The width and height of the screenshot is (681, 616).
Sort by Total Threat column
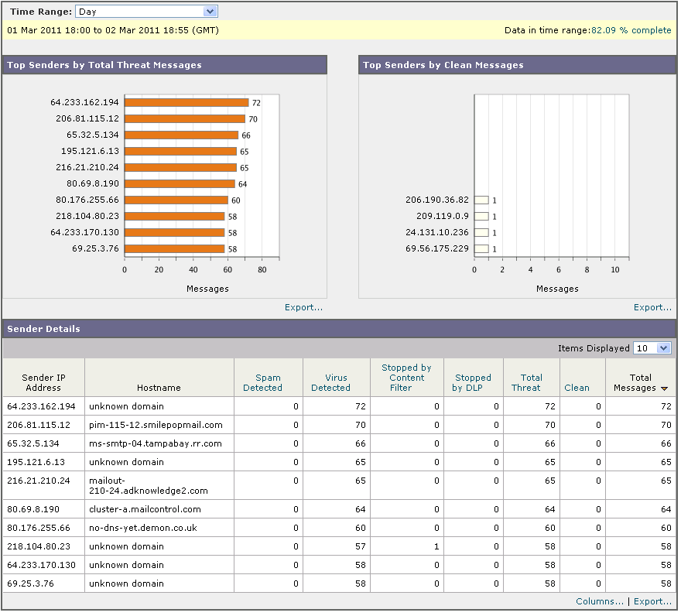point(526,383)
